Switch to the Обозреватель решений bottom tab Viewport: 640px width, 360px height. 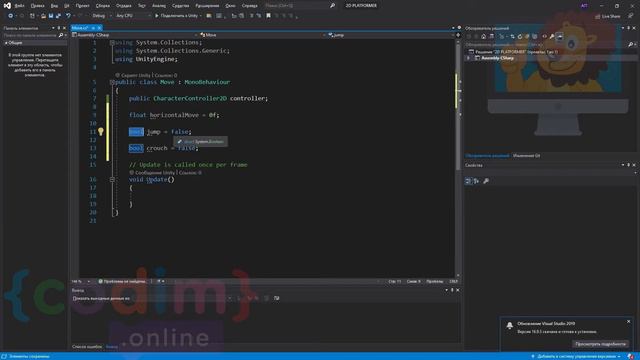pos(487,156)
